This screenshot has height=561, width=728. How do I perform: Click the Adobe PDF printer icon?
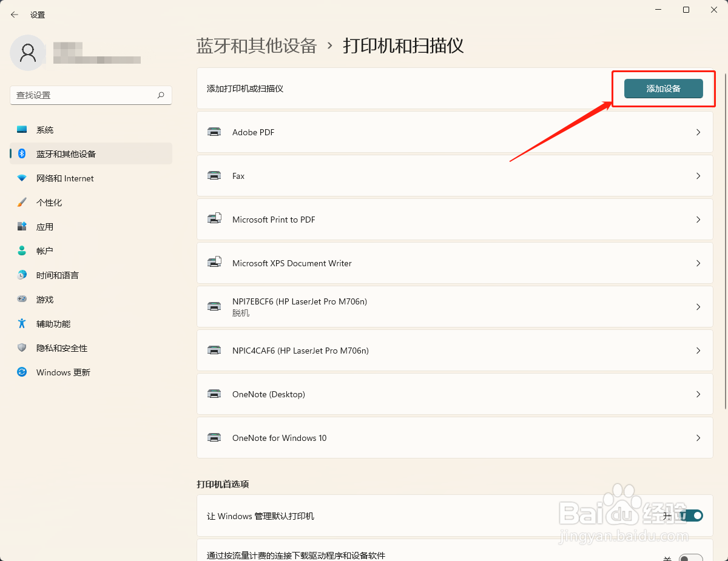(214, 132)
